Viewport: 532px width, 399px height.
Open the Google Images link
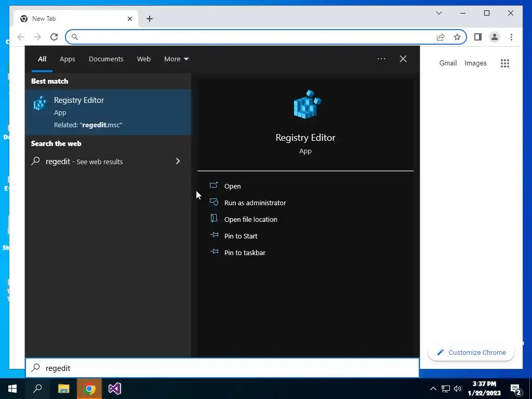(475, 63)
